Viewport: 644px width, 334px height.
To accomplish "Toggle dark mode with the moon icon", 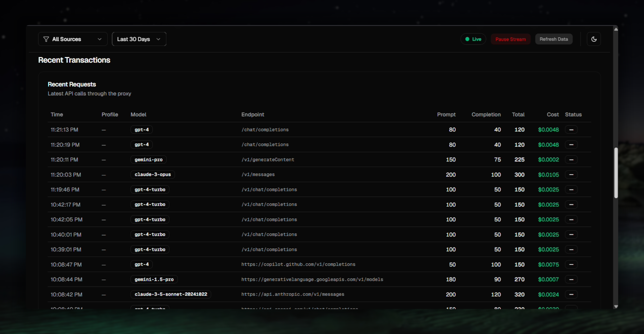I will point(594,39).
